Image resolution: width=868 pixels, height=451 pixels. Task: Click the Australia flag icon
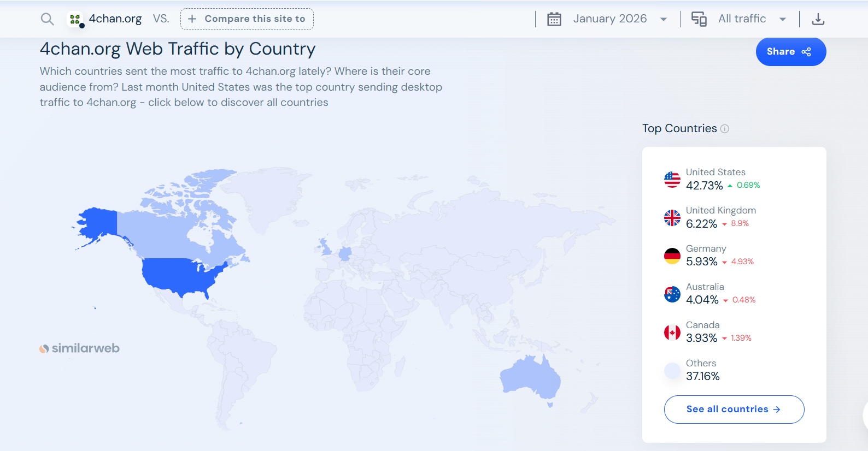(672, 294)
